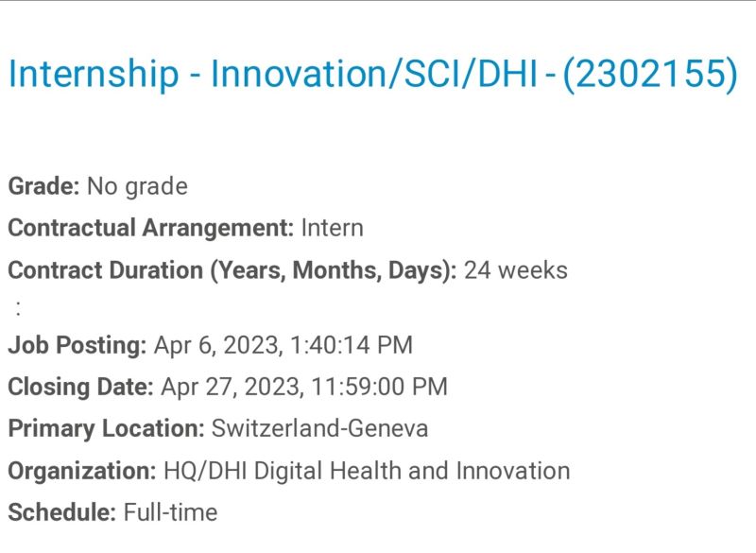Image resolution: width=756 pixels, height=553 pixels.
Task: Select the Grade label text
Action: 43,186
